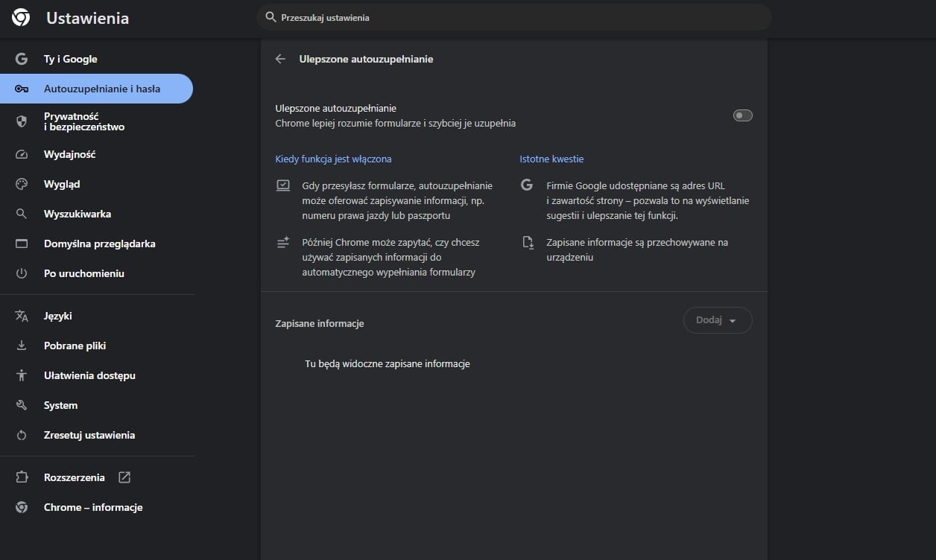
Task: Click the power icon for Po uruchomieniu
Action: [x=22, y=273]
